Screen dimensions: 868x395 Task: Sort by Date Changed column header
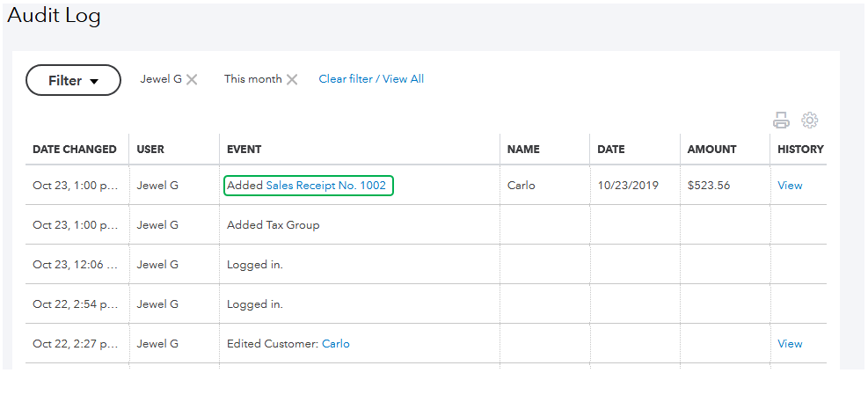pos(75,150)
